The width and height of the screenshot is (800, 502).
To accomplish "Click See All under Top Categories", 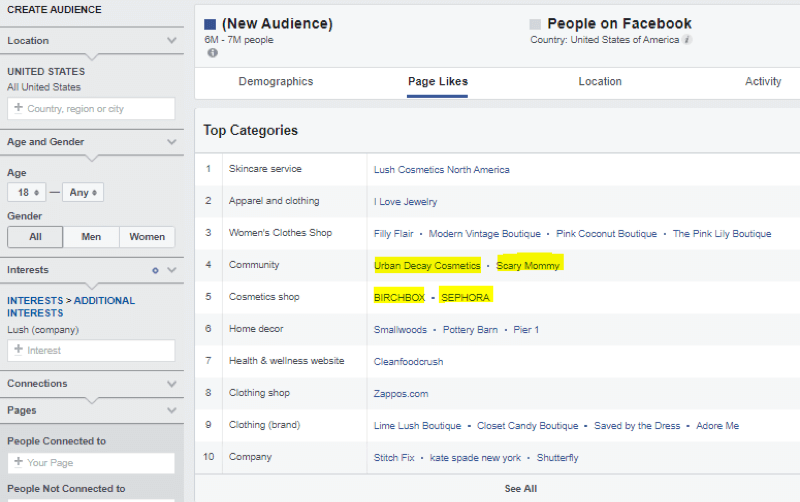I will (x=520, y=489).
